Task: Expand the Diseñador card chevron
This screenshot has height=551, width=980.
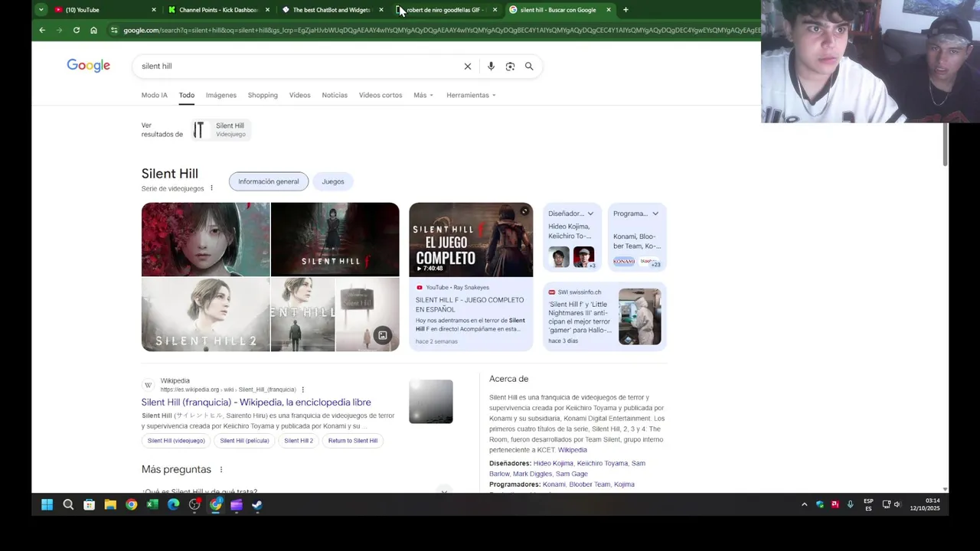Action: pos(590,214)
